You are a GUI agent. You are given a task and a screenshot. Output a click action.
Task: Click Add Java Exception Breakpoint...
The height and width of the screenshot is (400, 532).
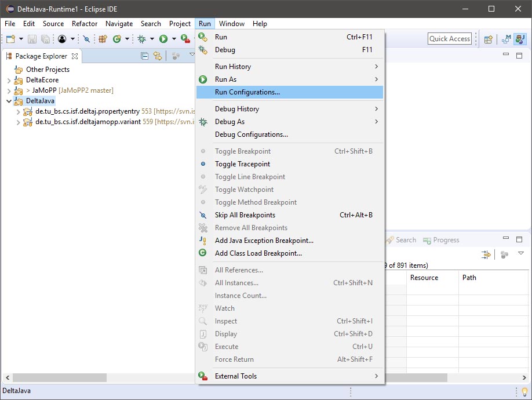pos(264,241)
